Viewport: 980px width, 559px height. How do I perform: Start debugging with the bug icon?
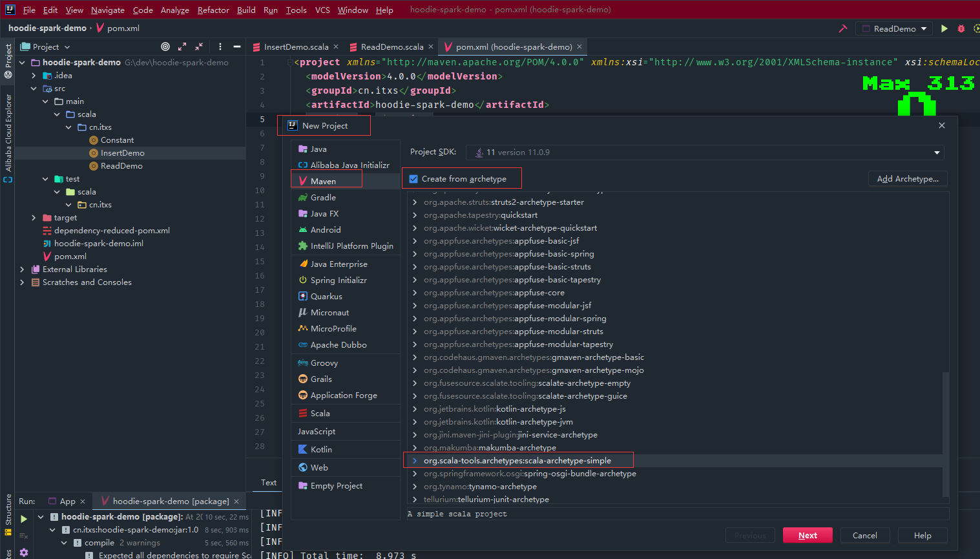pos(961,28)
